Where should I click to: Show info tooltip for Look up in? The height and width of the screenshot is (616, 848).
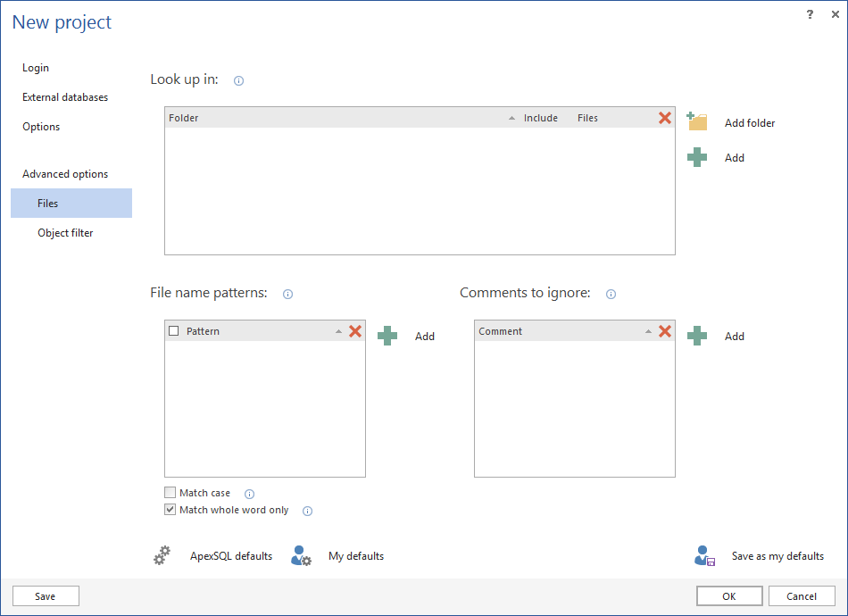[238, 80]
